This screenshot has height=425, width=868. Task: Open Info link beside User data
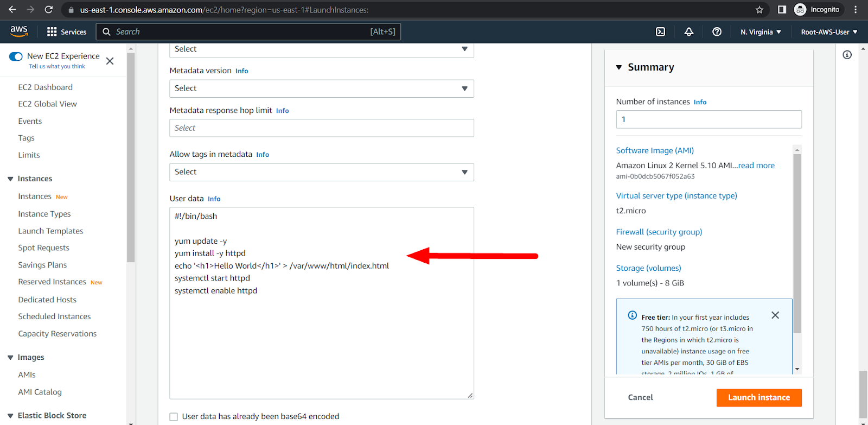pos(214,199)
